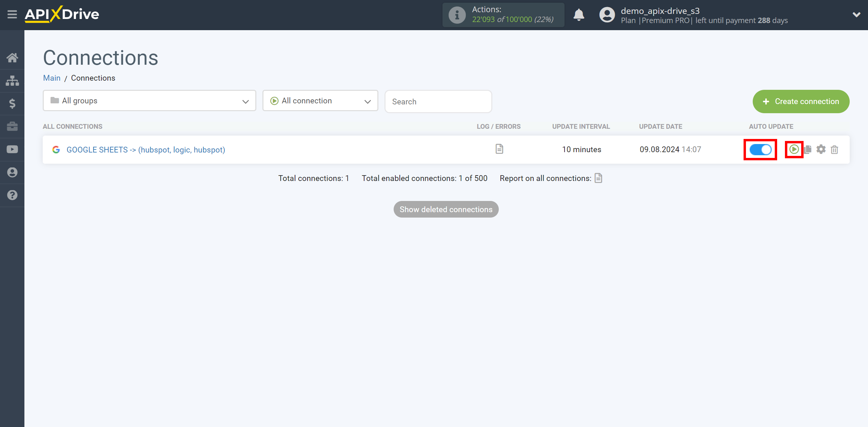Image resolution: width=868 pixels, height=427 pixels.
Task: Click the Search input field
Action: tap(438, 101)
